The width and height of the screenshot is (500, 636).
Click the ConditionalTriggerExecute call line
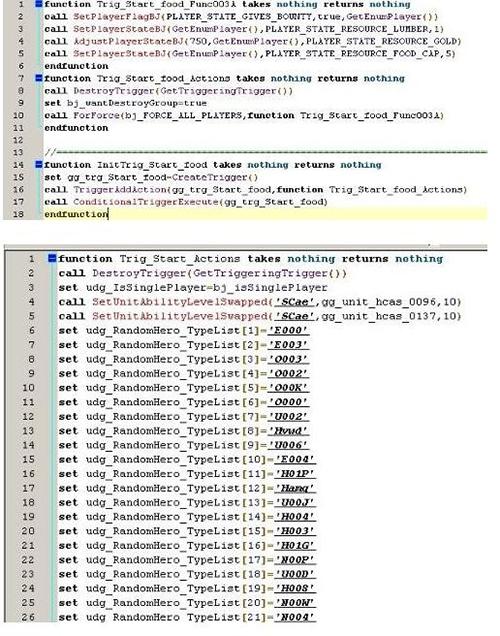click(x=186, y=202)
